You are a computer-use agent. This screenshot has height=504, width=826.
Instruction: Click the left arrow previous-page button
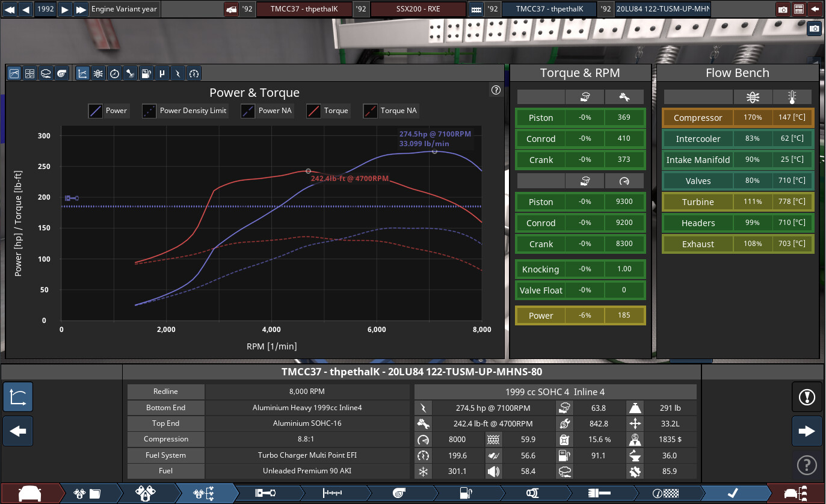(x=18, y=431)
